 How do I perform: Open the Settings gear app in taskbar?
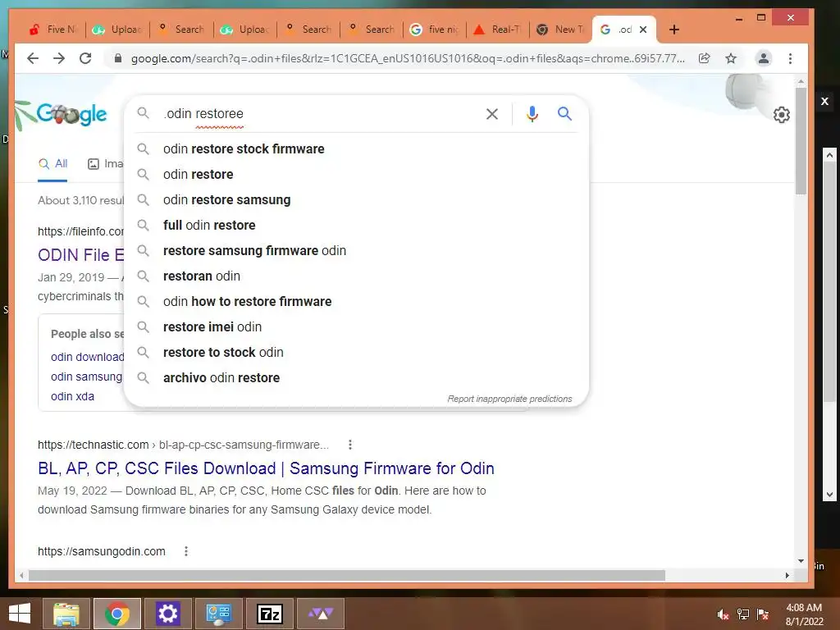pos(167,614)
